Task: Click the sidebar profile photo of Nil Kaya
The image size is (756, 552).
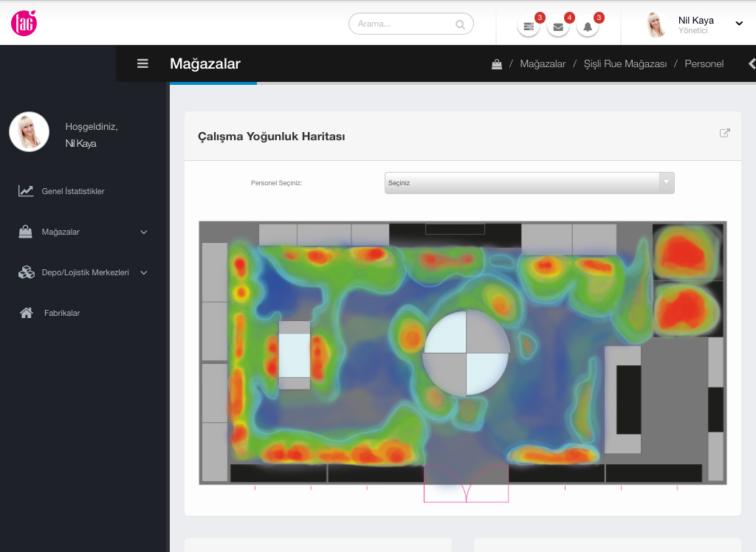Action: click(29, 132)
